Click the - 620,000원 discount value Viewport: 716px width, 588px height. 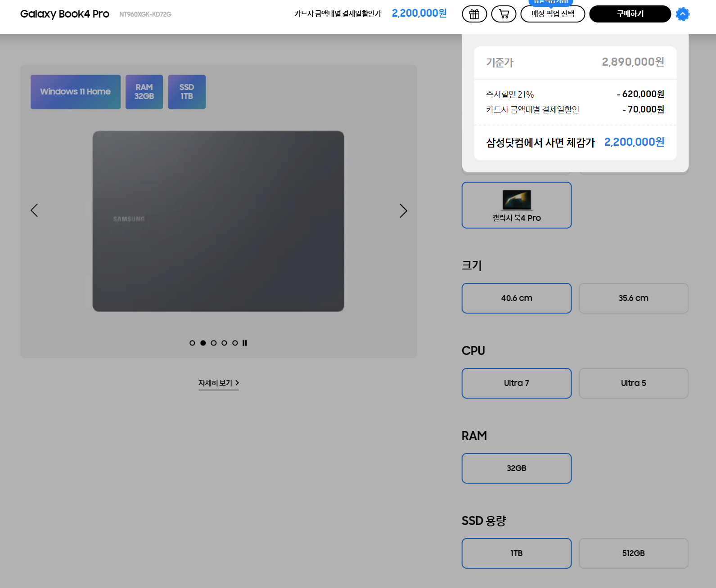[x=640, y=94]
